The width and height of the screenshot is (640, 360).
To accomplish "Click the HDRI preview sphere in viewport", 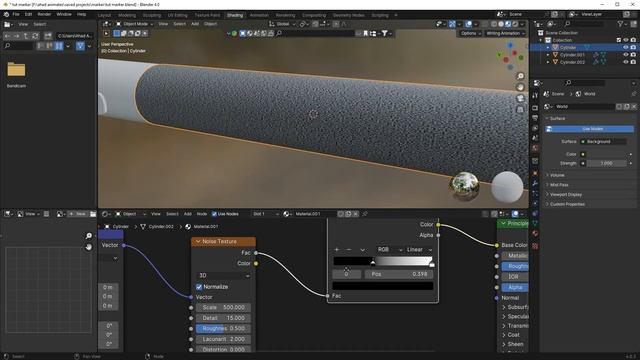I will 464,186.
